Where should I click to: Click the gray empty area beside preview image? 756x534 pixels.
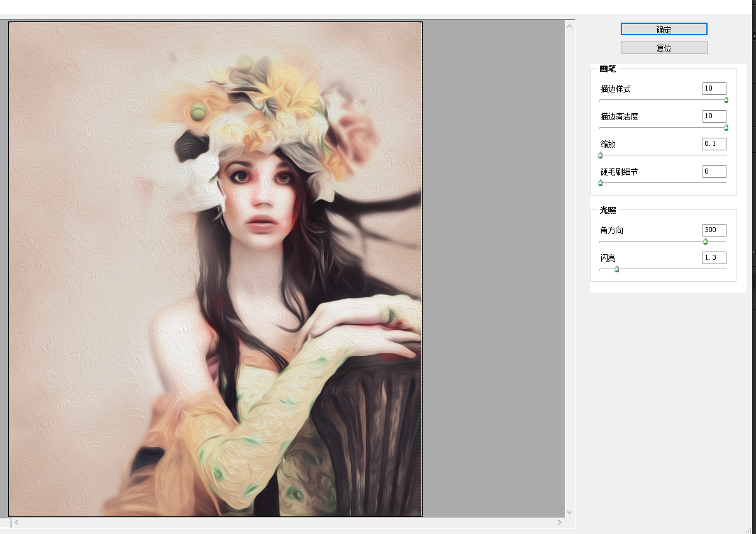494,252
